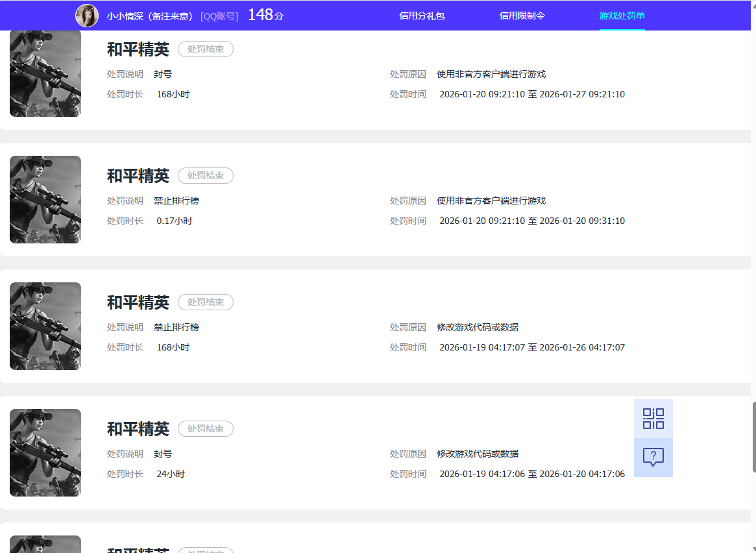Open the 信用限制令 tab
Viewport: 756px width, 553px height.
tap(522, 16)
